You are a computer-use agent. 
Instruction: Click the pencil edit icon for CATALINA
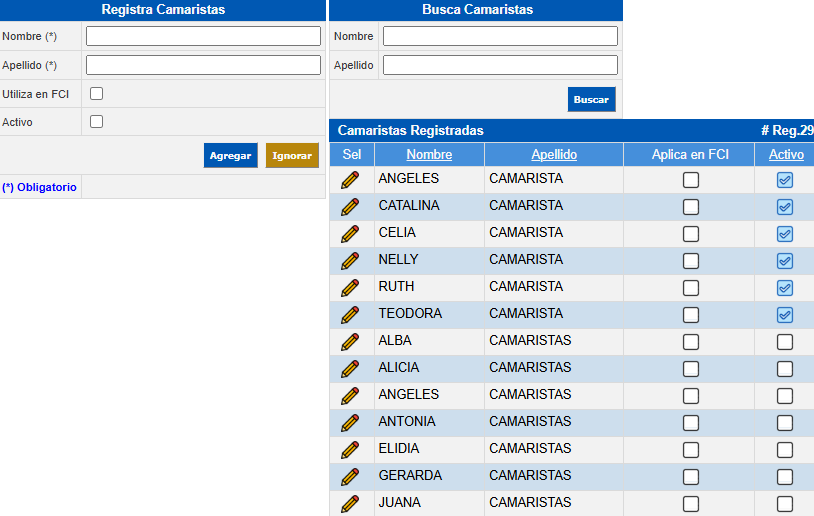[350, 207]
